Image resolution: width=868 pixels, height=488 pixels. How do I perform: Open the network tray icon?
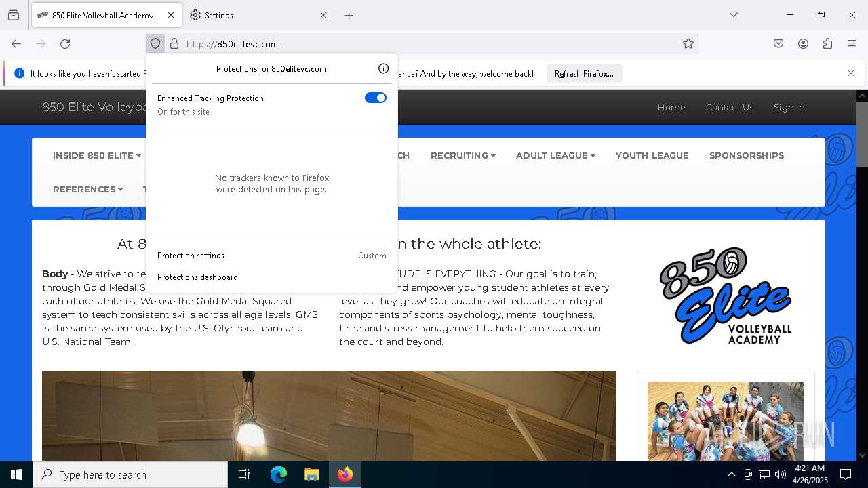pyautogui.click(x=764, y=474)
